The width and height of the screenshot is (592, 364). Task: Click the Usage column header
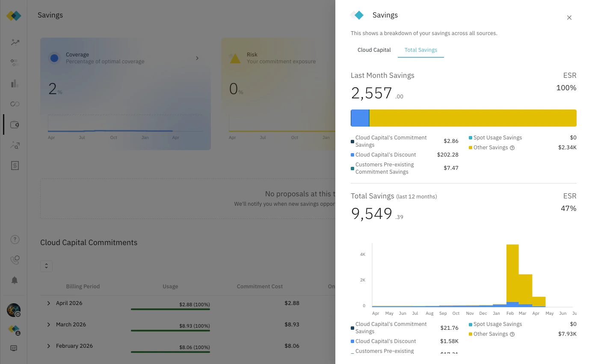[x=170, y=287]
